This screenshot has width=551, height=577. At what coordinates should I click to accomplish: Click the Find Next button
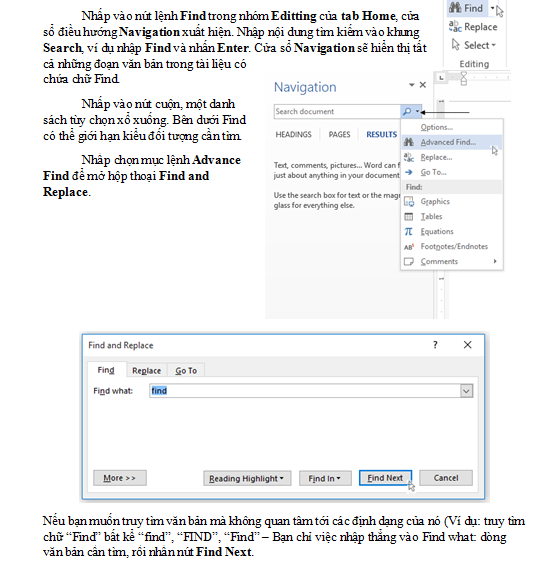pyautogui.click(x=385, y=478)
